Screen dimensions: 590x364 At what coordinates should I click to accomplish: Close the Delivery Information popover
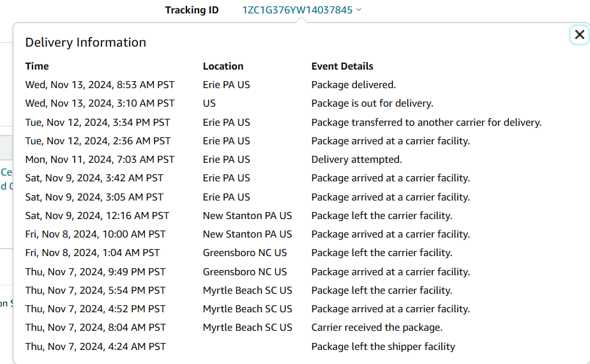click(x=580, y=34)
